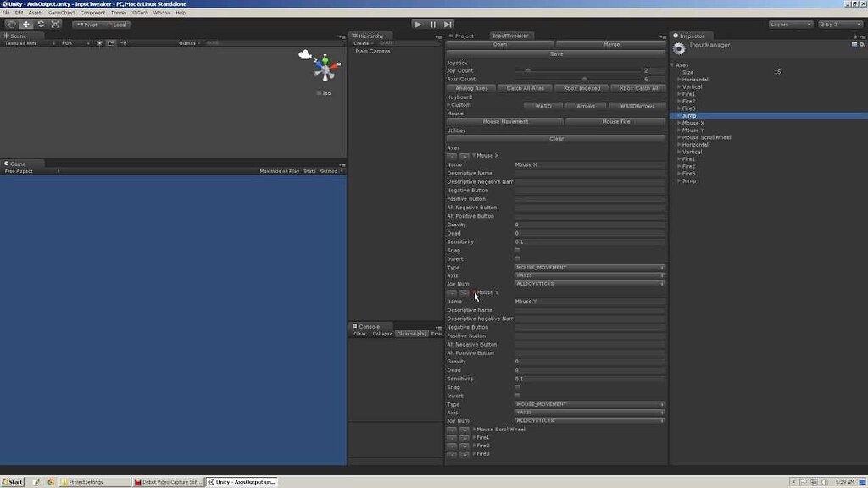Select the Scale tool

point(56,24)
